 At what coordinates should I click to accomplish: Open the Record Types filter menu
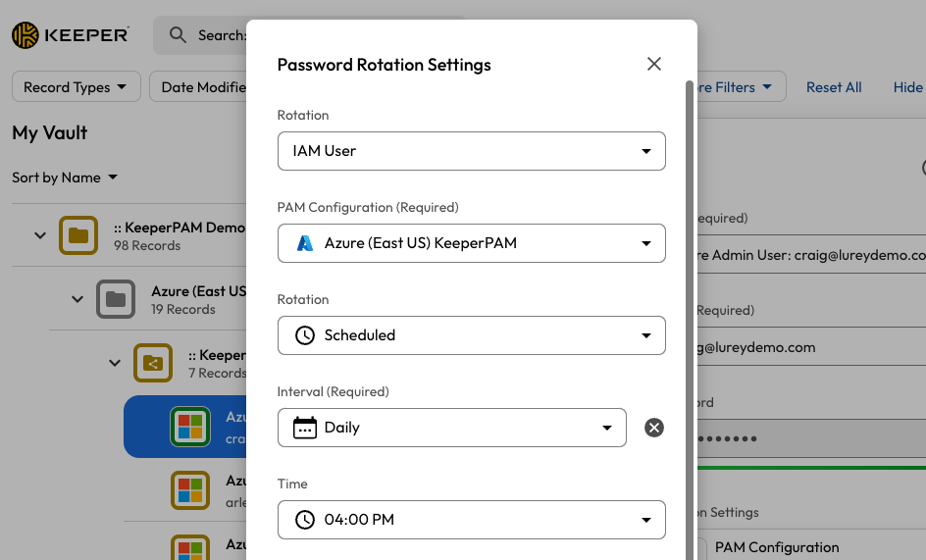[x=76, y=87]
